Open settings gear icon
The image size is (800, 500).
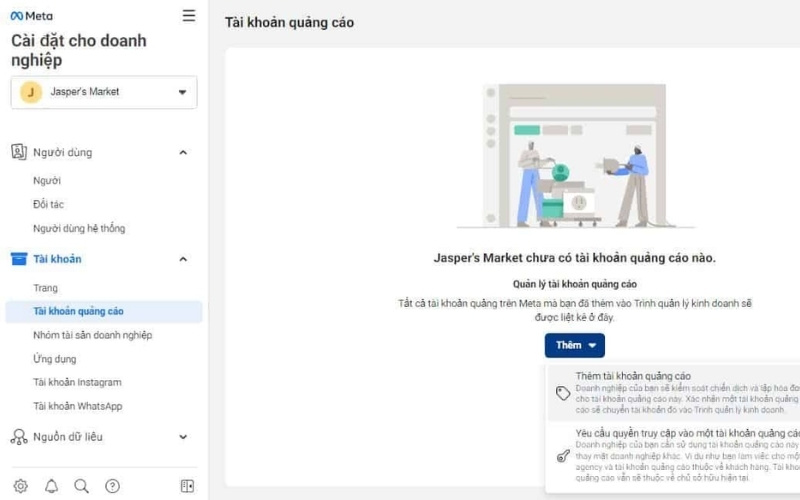pos(21,486)
